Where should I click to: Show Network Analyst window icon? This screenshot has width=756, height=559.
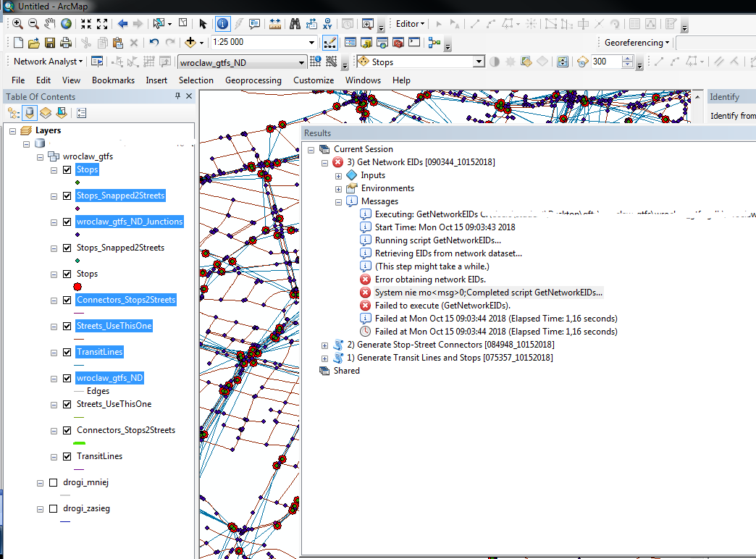(97, 62)
